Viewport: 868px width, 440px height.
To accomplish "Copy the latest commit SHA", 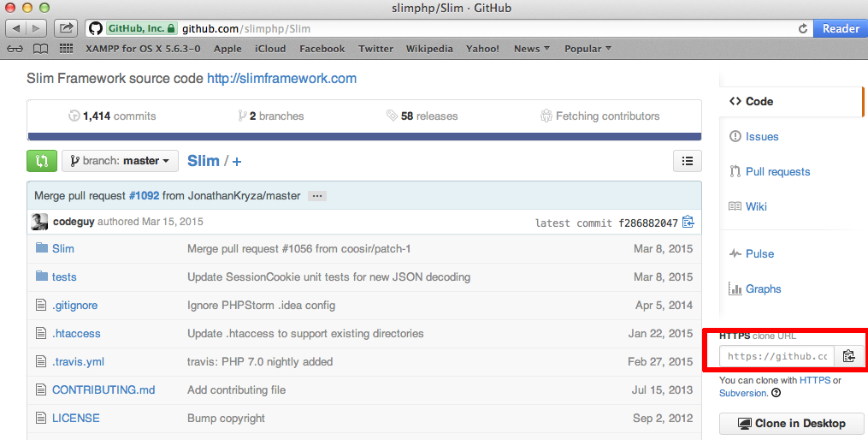I will [x=688, y=223].
